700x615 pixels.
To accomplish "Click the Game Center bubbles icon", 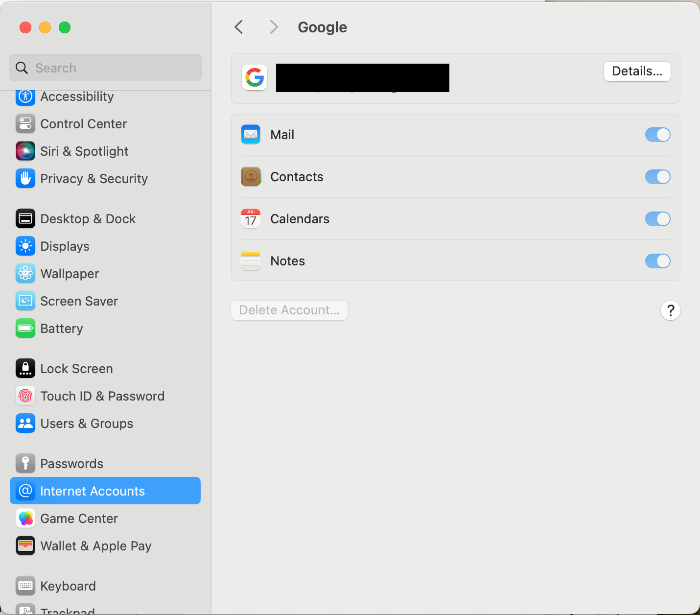I will click(25, 519).
